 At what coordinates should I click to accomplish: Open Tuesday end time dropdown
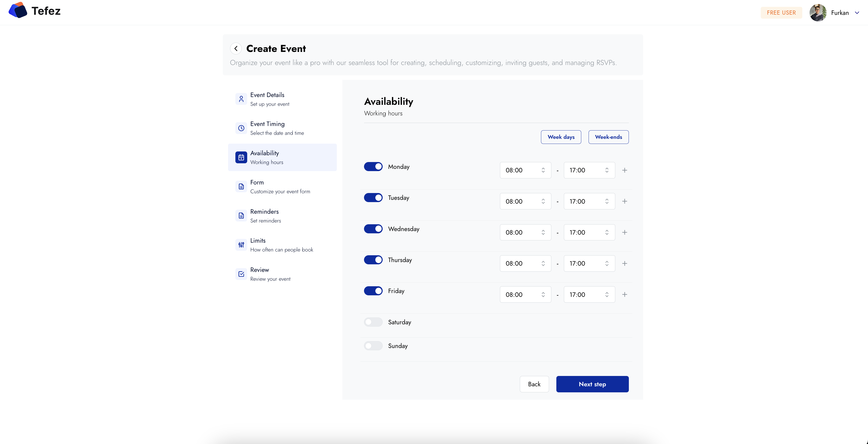(x=589, y=201)
